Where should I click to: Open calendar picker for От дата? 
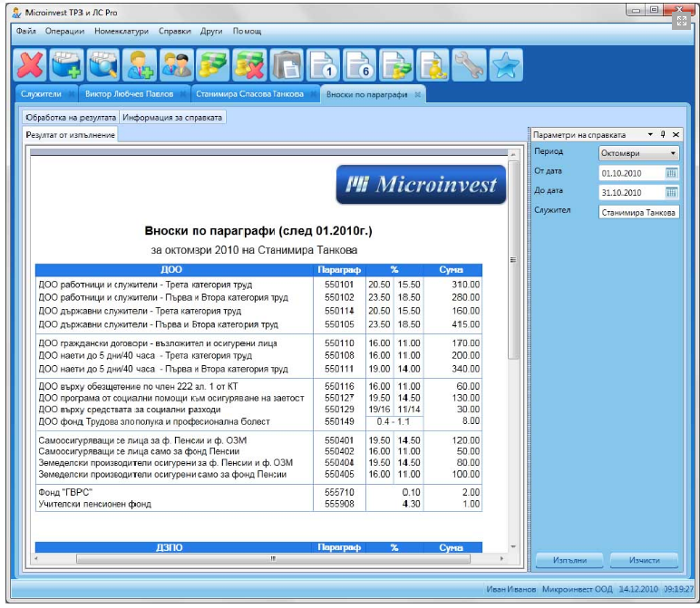pyautogui.click(x=672, y=173)
